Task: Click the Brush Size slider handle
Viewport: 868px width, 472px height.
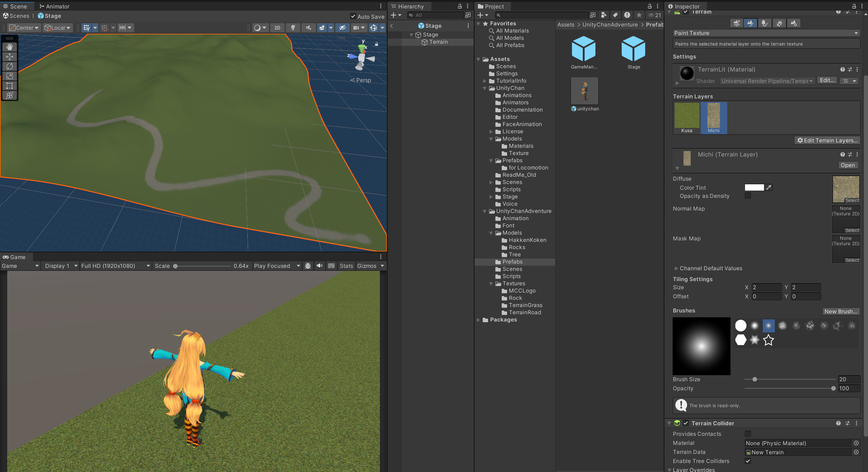Action: [755, 379]
